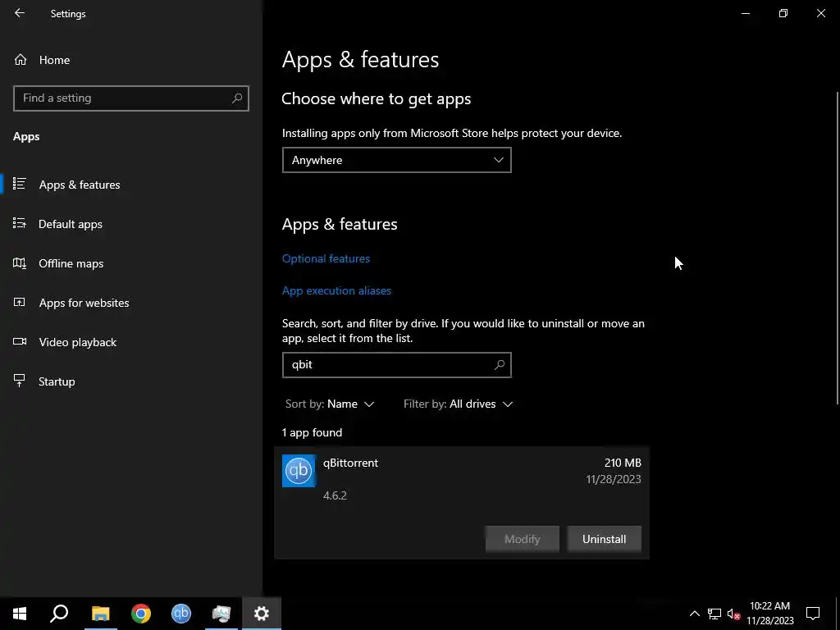840x630 pixels.
Task: Click the Home house icon
Action: pyautogui.click(x=21, y=60)
